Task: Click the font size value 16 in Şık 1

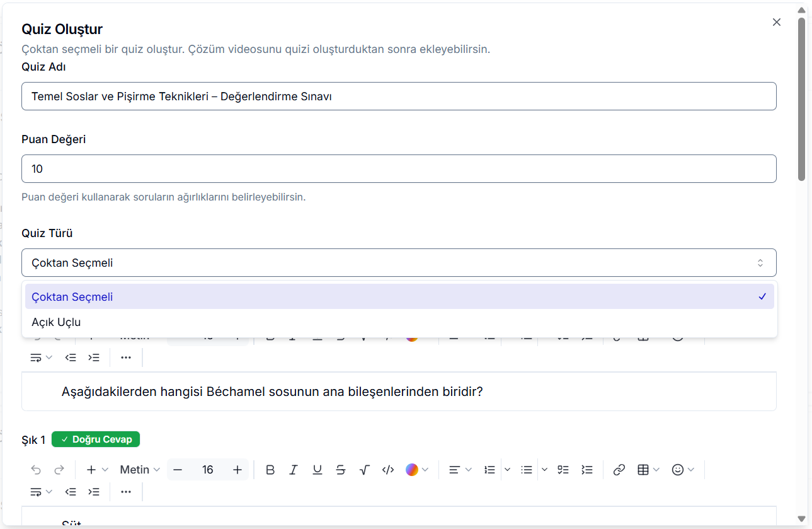Action: (x=208, y=470)
